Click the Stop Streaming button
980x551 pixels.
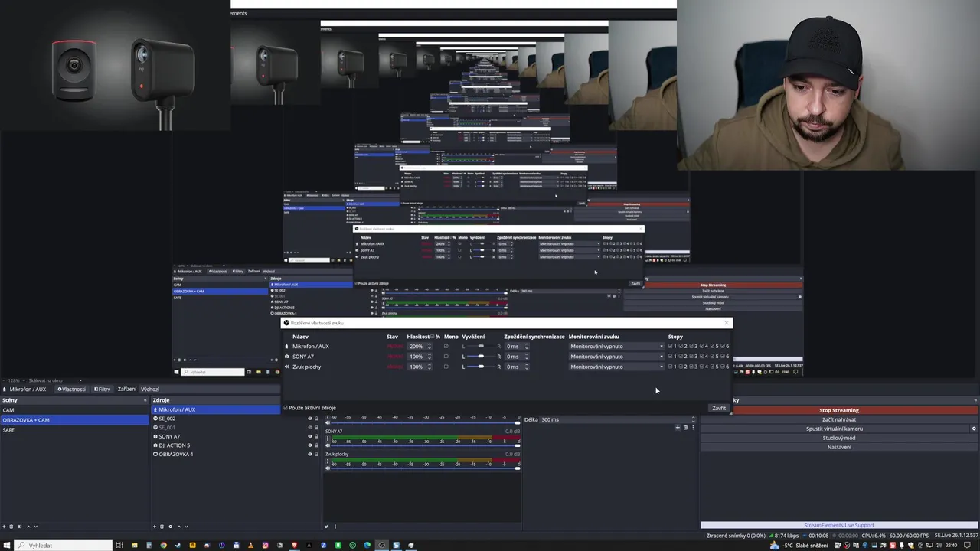(x=839, y=410)
